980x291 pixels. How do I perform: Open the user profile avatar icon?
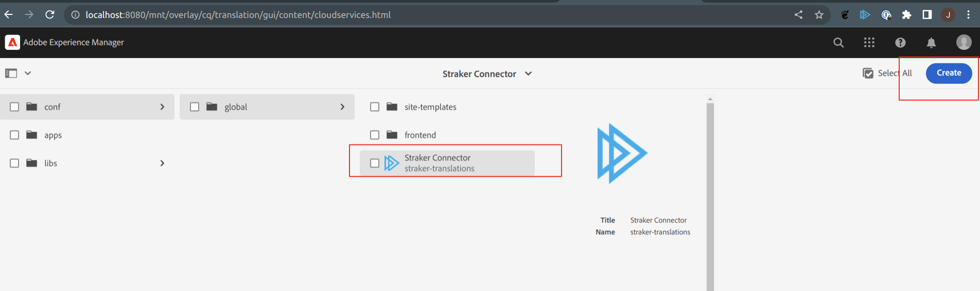click(x=964, y=42)
